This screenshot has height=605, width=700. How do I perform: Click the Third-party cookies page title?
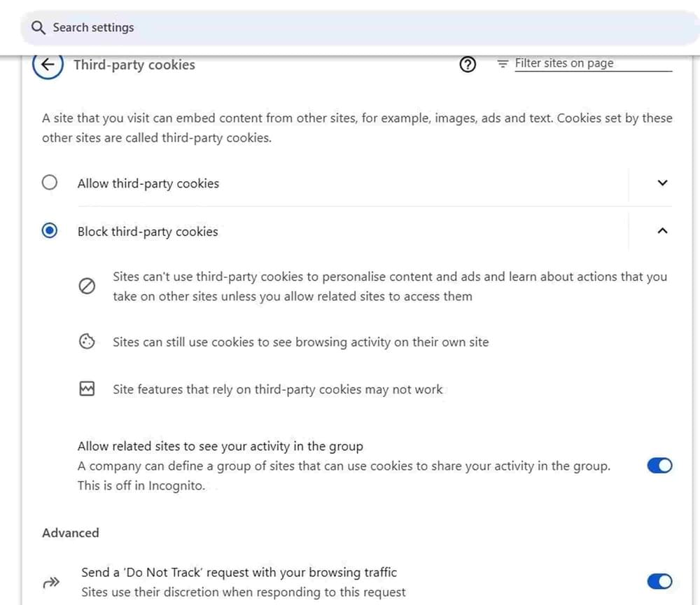tap(134, 65)
